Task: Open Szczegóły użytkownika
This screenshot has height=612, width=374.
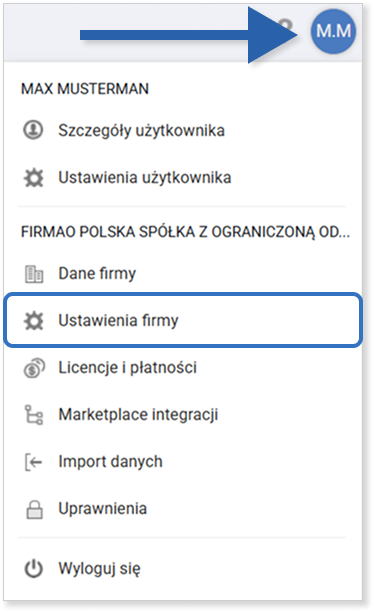Action: click(x=182, y=130)
